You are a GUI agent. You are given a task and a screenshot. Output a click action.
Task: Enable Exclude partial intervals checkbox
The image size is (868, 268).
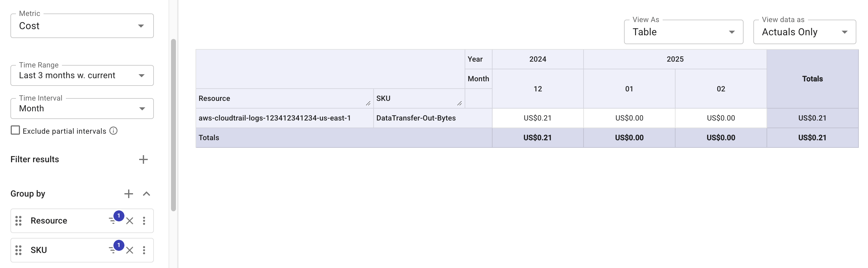(x=16, y=130)
